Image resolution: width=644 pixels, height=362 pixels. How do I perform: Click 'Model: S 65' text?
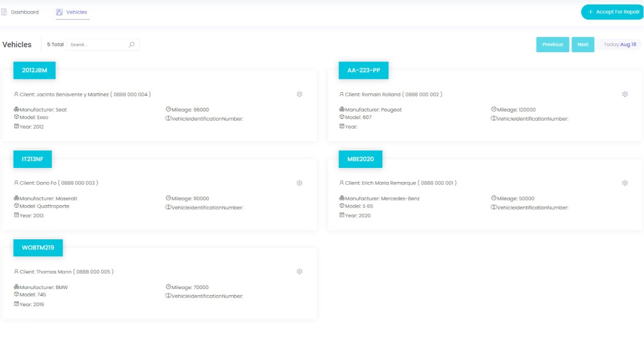(359, 206)
